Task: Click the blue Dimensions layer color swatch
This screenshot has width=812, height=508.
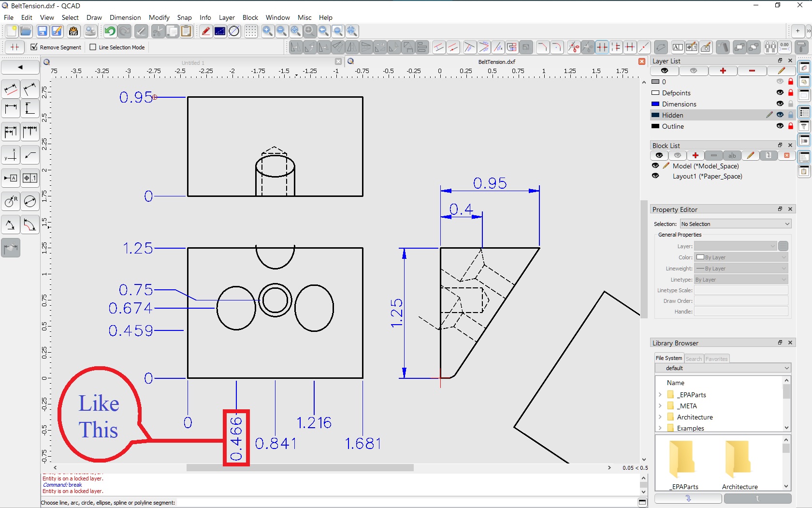Action: click(655, 104)
